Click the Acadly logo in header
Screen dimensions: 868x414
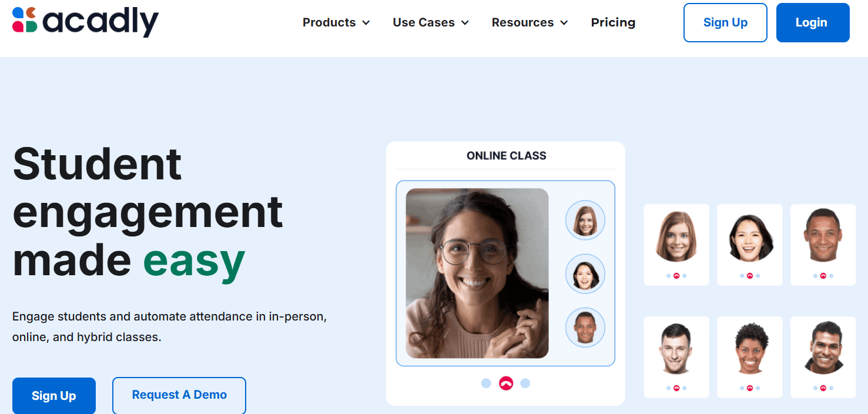[x=85, y=22]
